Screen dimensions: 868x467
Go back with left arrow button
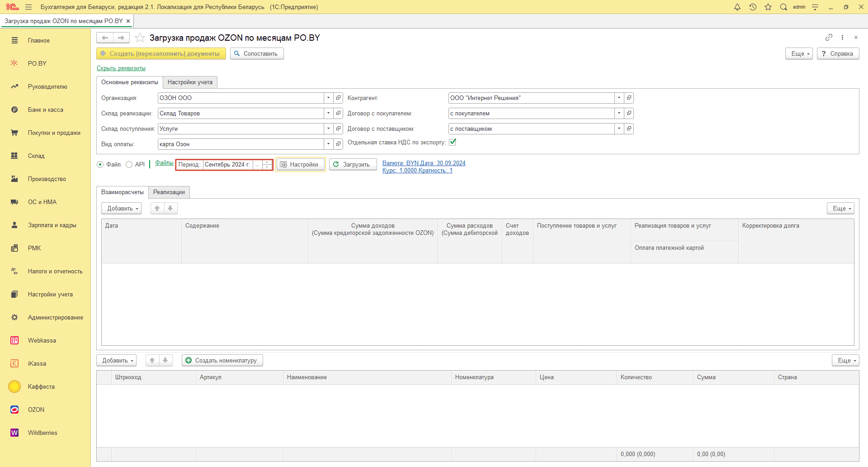[105, 38]
